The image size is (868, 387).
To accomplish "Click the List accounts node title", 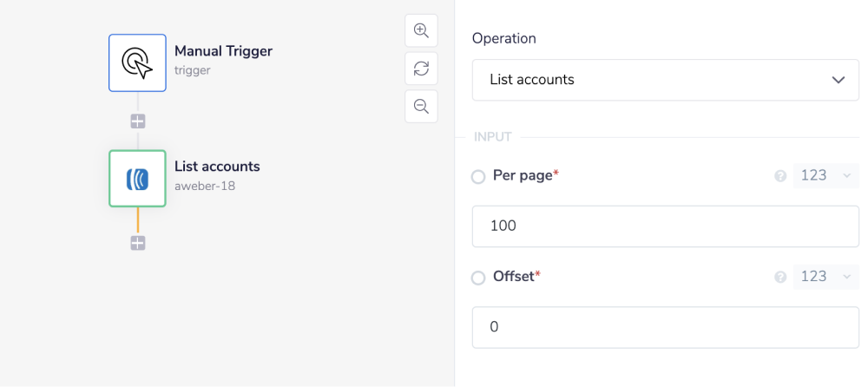I will [217, 167].
